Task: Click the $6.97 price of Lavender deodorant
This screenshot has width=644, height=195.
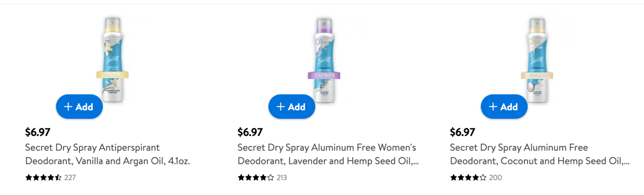Action: click(x=250, y=132)
